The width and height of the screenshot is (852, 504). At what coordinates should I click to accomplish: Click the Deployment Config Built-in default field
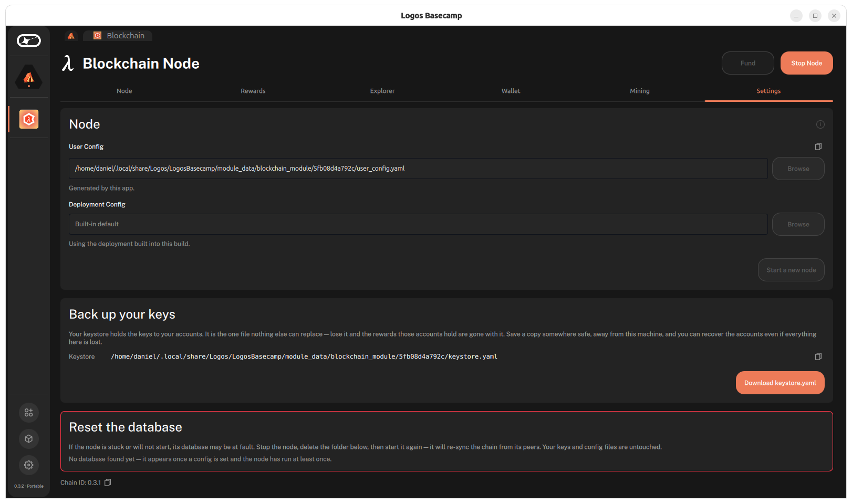[x=418, y=224]
